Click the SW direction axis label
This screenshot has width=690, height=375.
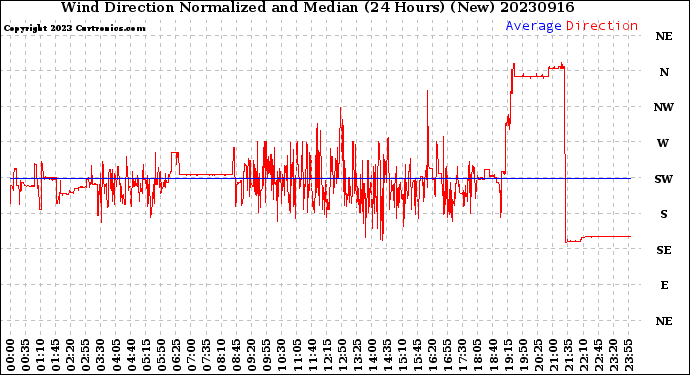pos(664,179)
